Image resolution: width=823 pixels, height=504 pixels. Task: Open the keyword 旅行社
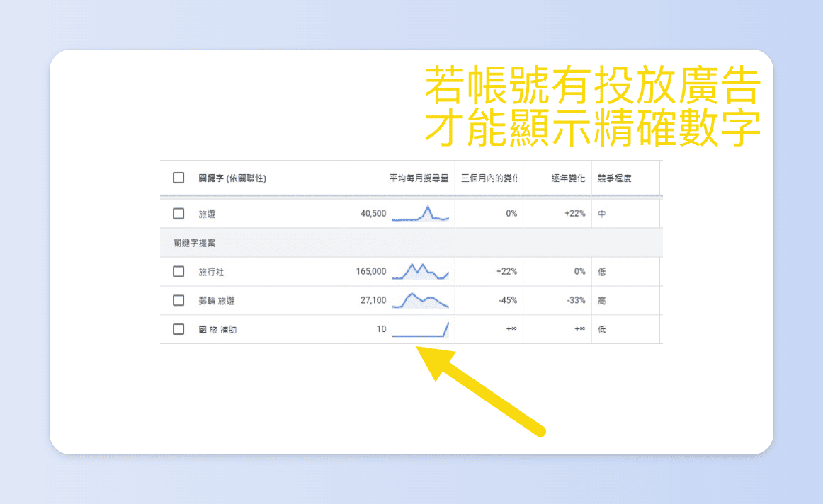click(210, 271)
